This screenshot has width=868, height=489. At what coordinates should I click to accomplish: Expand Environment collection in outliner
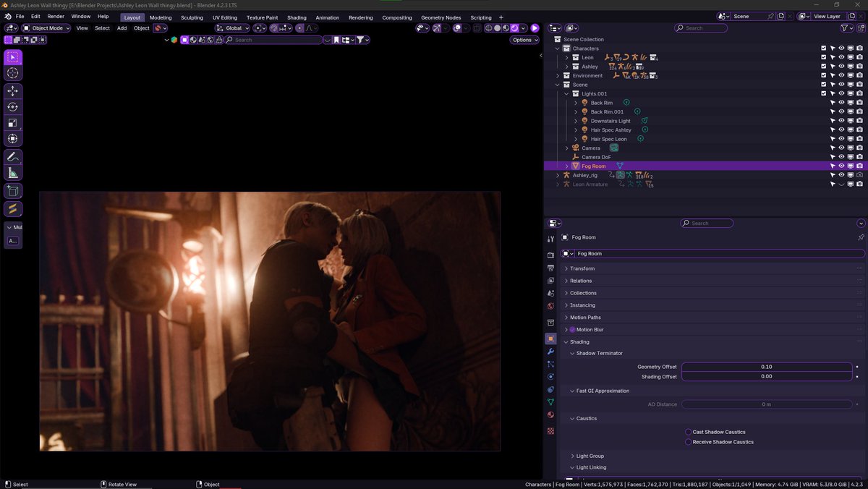(x=558, y=75)
